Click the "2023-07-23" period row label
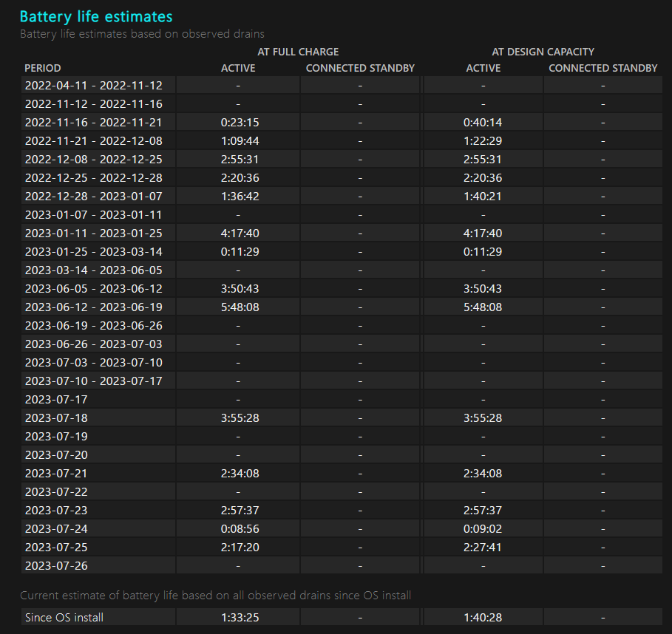The width and height of the screenshot is (672, 634). (56, 510)
